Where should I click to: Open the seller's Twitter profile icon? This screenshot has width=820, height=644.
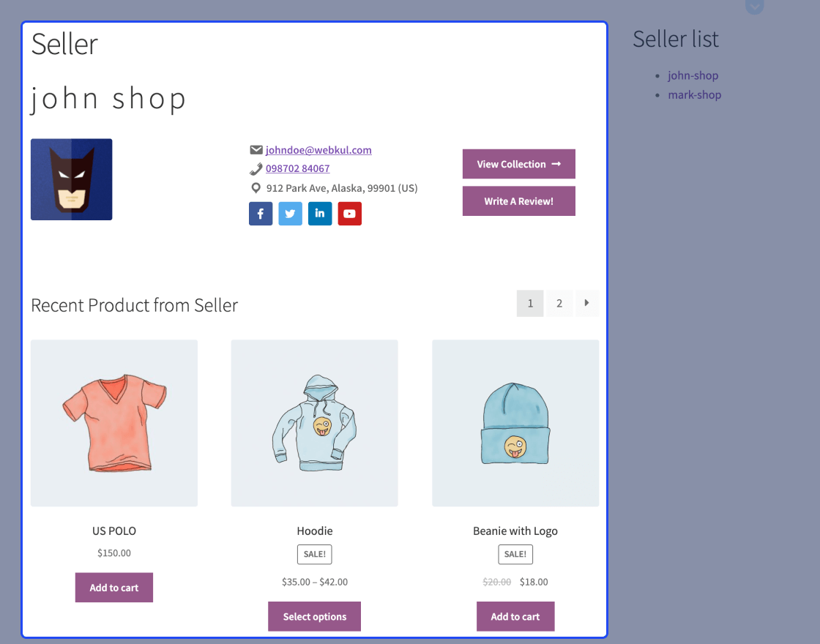click(x=290, y=214)
